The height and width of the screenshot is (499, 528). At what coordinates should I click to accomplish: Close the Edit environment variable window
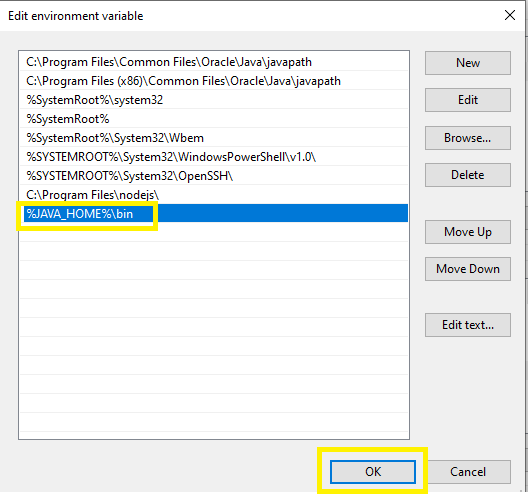click(x=510, y=15)
